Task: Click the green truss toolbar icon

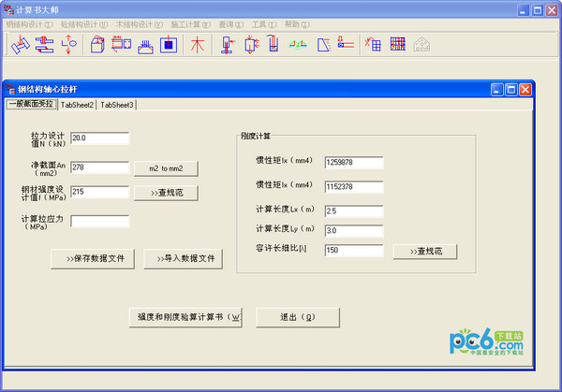Action: click(x=298, y=45)
